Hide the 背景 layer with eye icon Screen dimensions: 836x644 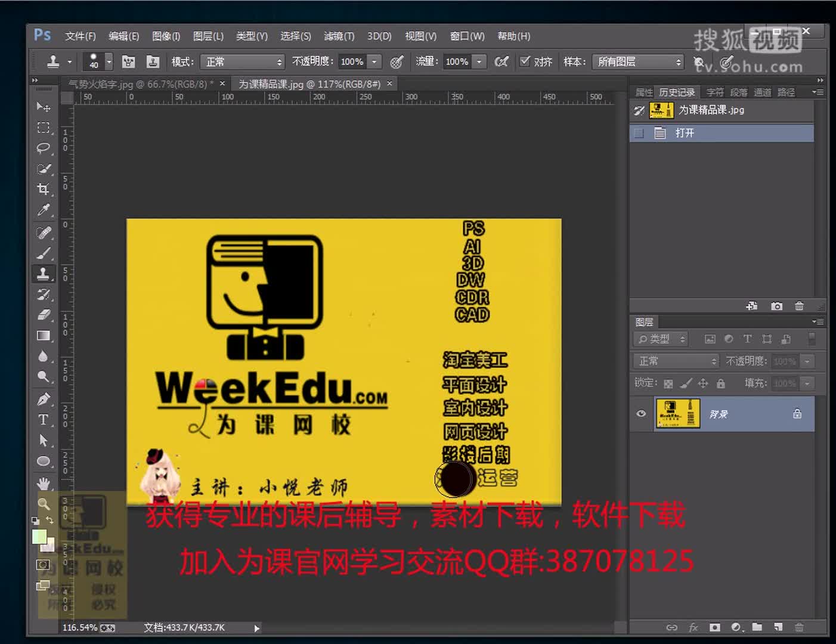point(641,413)
